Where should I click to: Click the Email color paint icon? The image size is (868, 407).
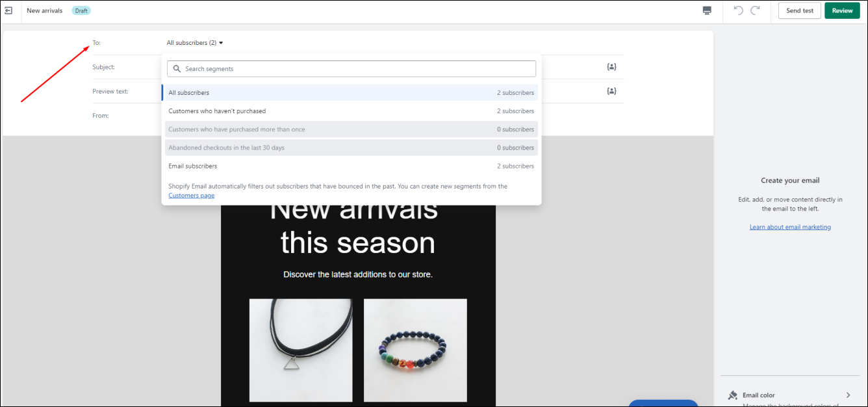click(732, 395)
